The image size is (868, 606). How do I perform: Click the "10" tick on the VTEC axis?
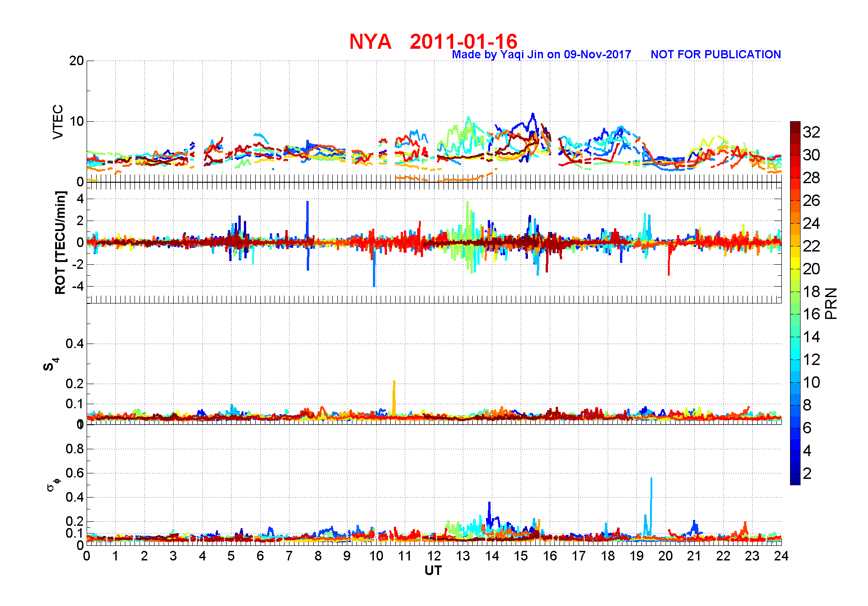click(76, 121)
